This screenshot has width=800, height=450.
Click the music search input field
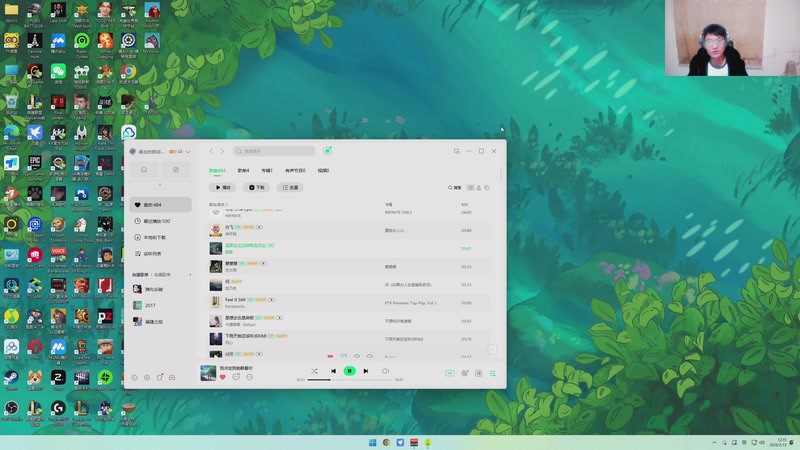tap(274, 151)
